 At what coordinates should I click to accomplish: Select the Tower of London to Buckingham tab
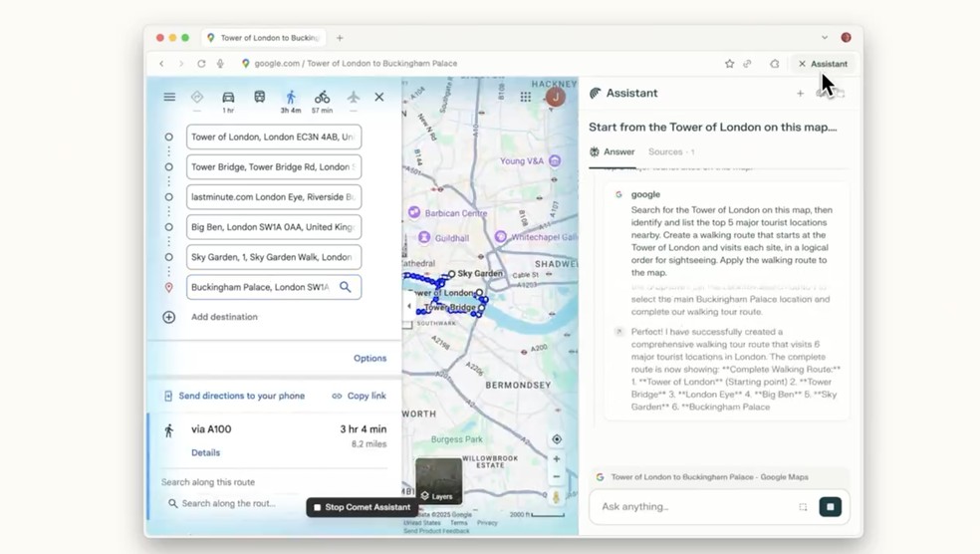(264, 38)
